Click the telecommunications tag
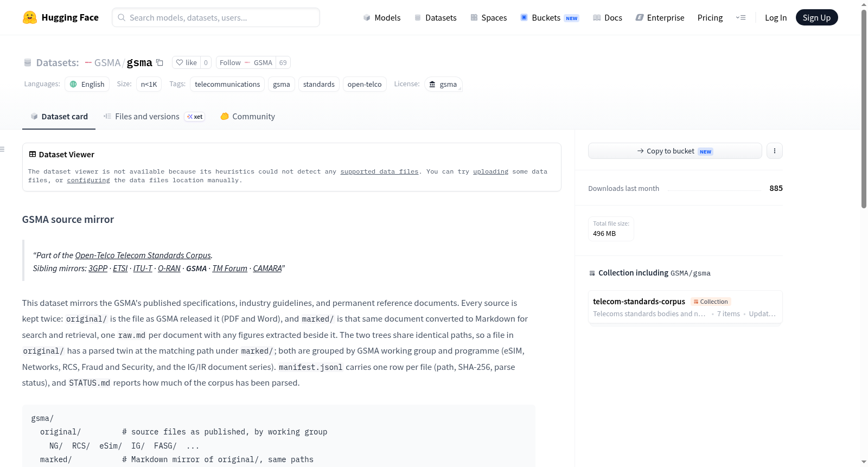This screenshot has width=868, height=467. coord(227,84)
